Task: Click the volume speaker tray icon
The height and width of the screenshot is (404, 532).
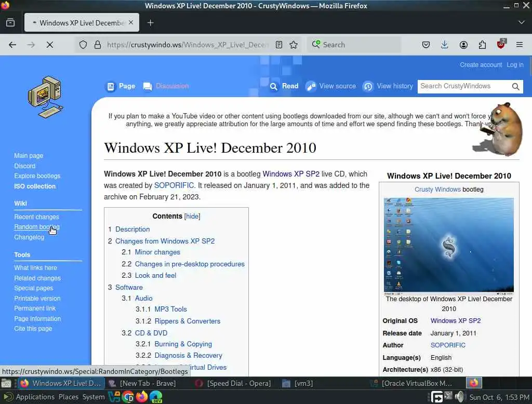Action: [459, 397]
